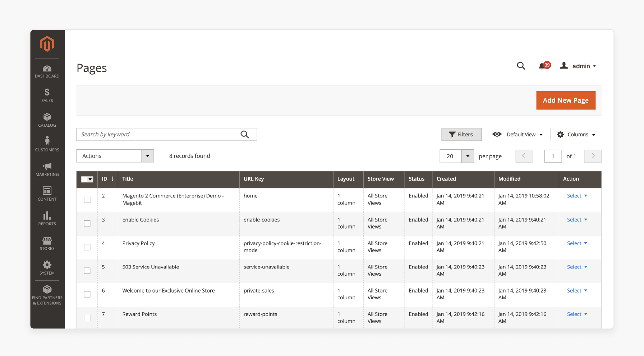Open the Columns dropdown
The image size is (644, 356).
[x=576, y=135]
